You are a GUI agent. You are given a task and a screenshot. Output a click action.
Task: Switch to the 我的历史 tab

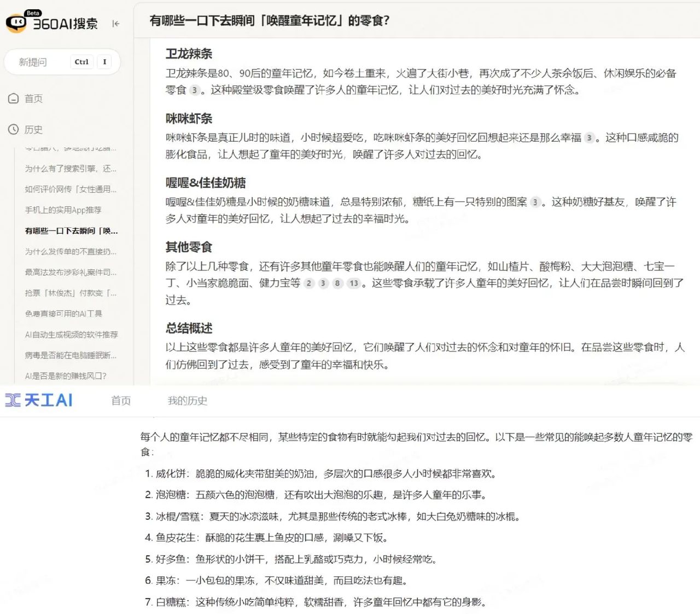coord(188,401)
